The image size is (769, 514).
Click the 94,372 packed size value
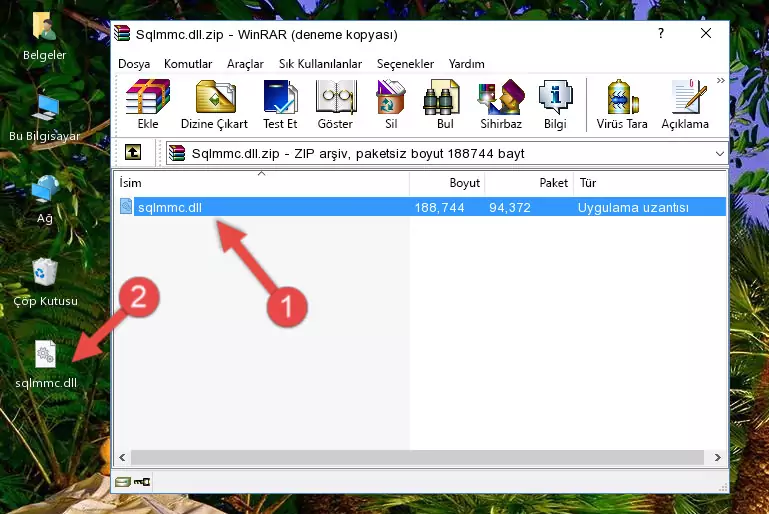510,207
